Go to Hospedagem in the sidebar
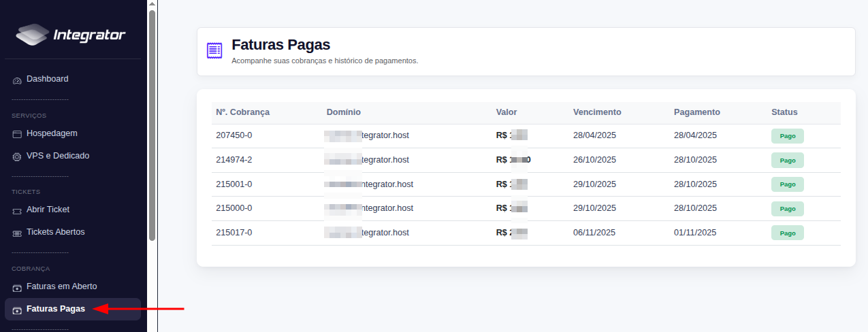Image resolution: width=868 pixels, height=332 pixels. click(51, 133)
